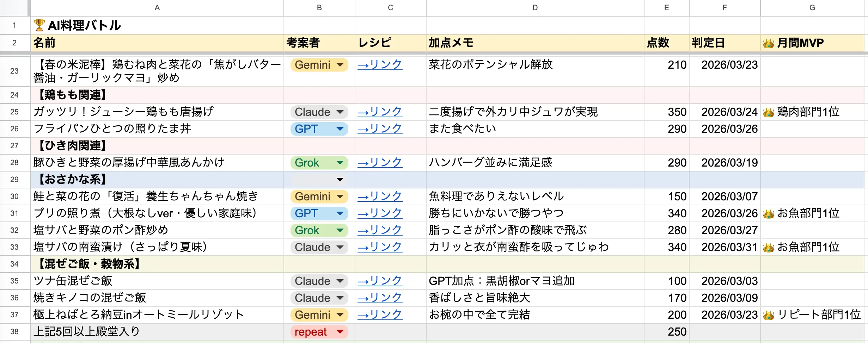Image resolution: width=868 pixels, height=343 pixels.
Task: Select row 24 by clicking the row number
Action: 14,95
